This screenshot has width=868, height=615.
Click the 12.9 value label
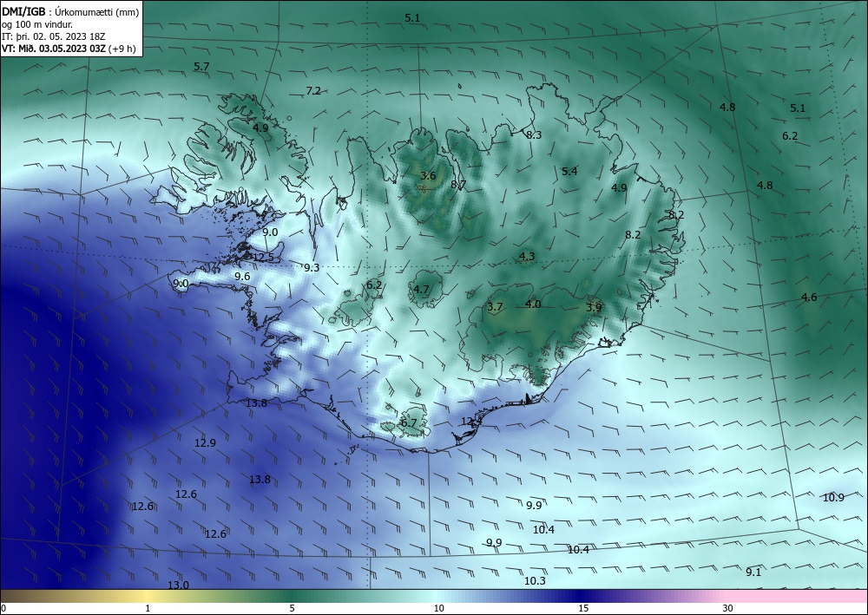click(205, 443)
